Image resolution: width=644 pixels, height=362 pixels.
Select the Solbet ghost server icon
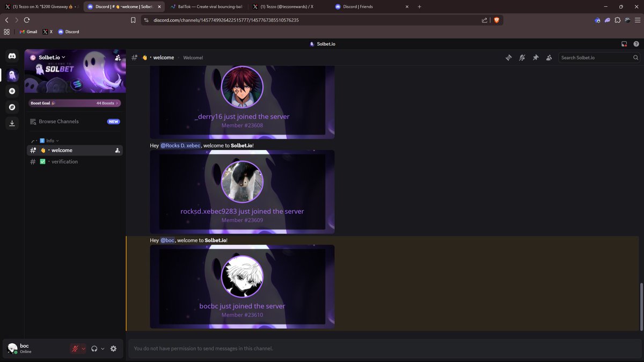coord(12,76)
